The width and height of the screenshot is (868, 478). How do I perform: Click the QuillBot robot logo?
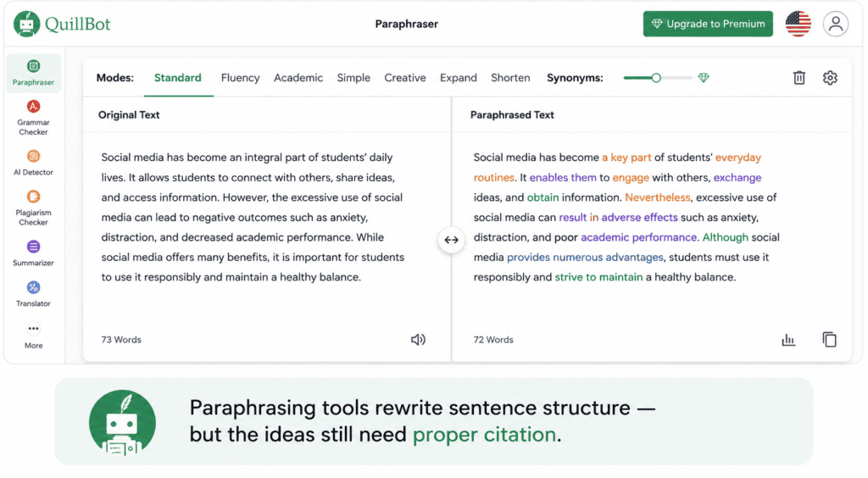pos(26,24)
